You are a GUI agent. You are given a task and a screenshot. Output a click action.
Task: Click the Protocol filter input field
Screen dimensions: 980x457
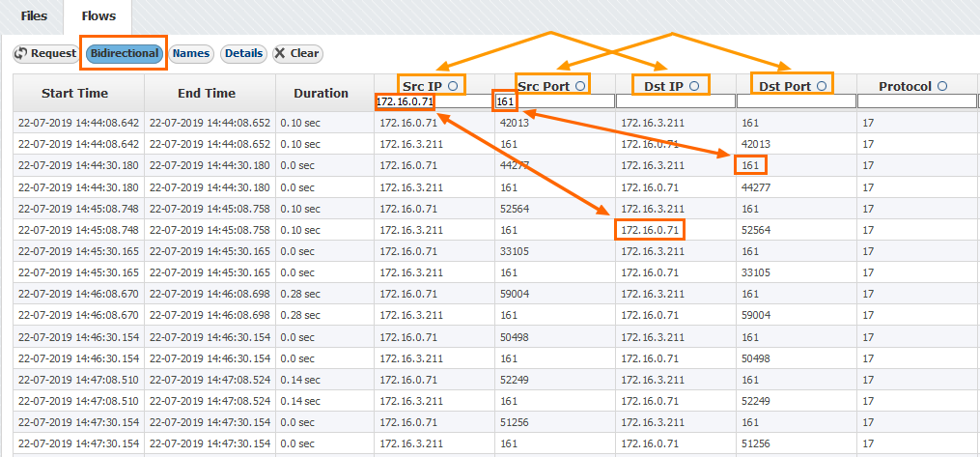point(917,101)
